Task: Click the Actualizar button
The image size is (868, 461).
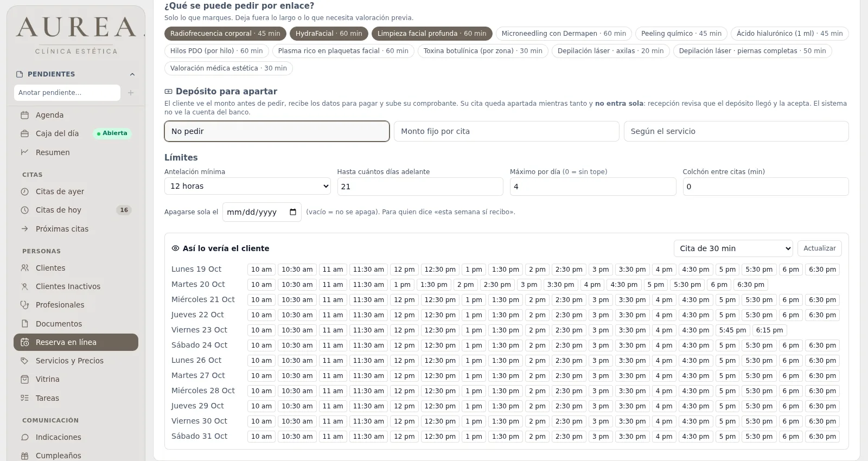Action: pyautogui.click(x=819, y=248)
